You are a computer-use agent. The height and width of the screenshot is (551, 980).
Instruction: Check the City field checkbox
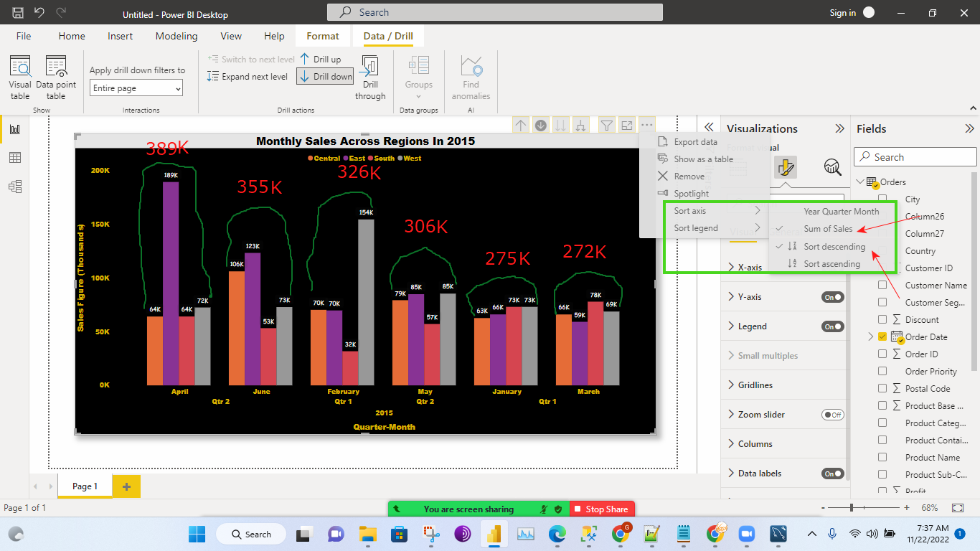(882, 199)
